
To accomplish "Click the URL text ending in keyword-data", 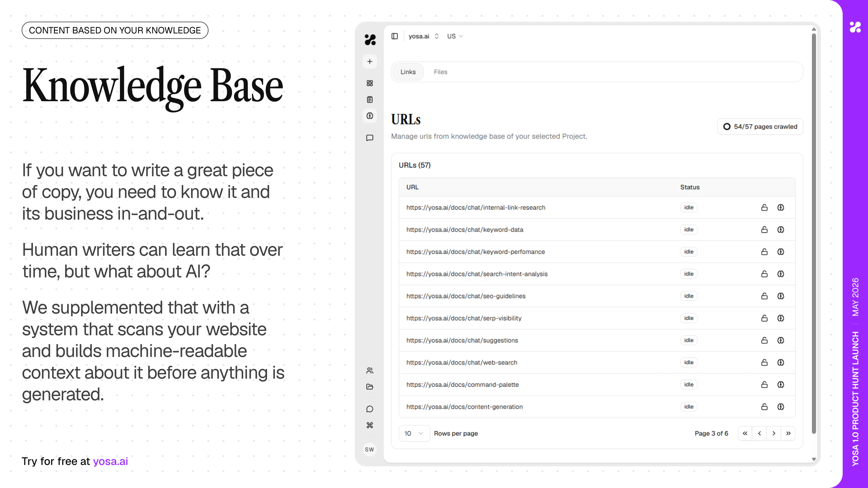I will [465, 230].
